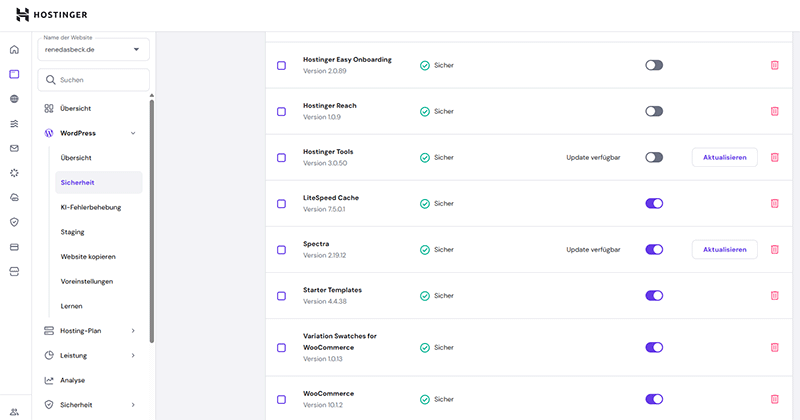Viewport: 800px width, 420px height.
Task: Open the cloud VPS icon in left rail
Action: pyautogui.click(x=14, y=197)
